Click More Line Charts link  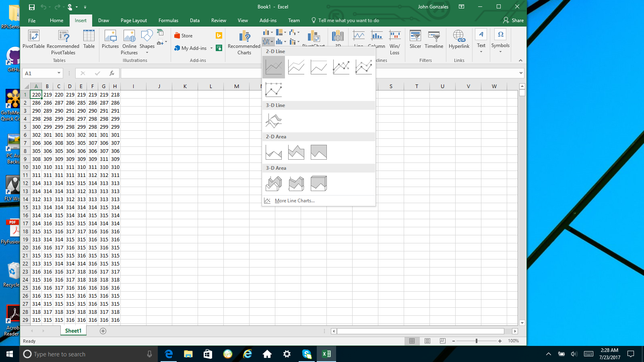coord(295,201)
